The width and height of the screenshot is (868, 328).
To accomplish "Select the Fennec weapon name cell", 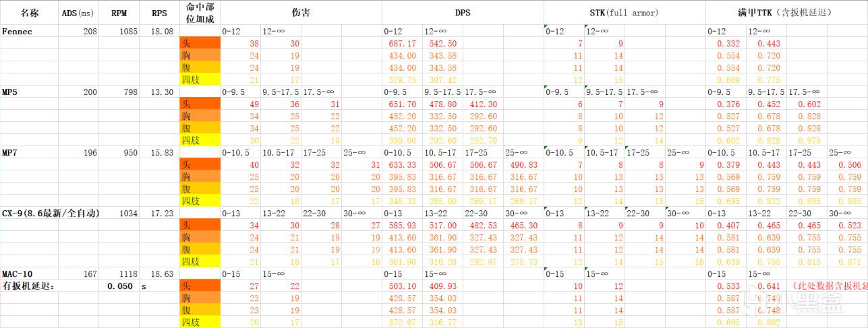I will pos(18,31).
